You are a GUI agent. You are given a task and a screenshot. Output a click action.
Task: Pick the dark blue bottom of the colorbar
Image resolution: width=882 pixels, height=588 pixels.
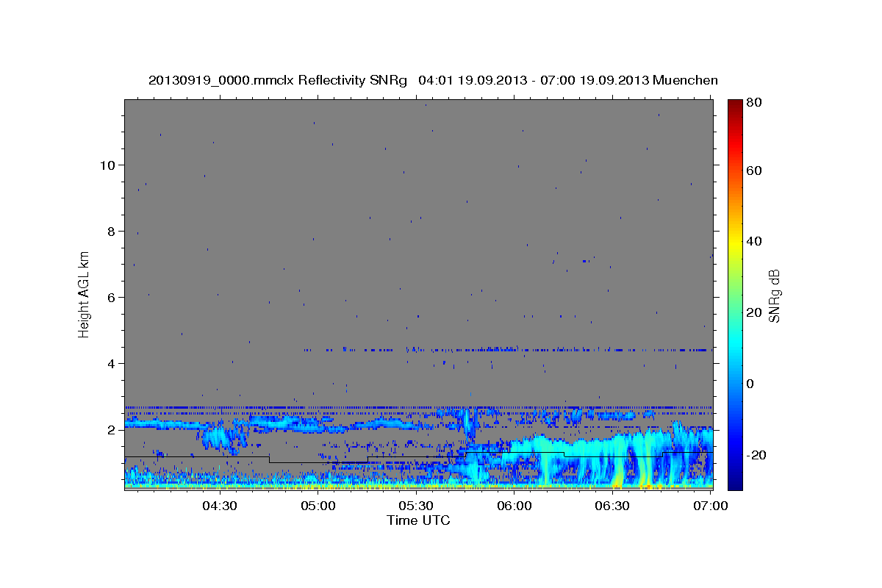(x=735, y=484)
